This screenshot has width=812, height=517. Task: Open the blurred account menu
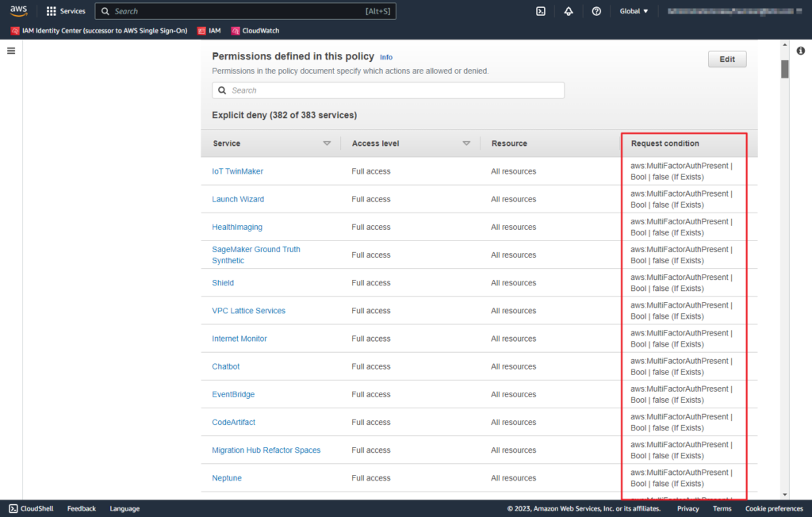point(734,11)
